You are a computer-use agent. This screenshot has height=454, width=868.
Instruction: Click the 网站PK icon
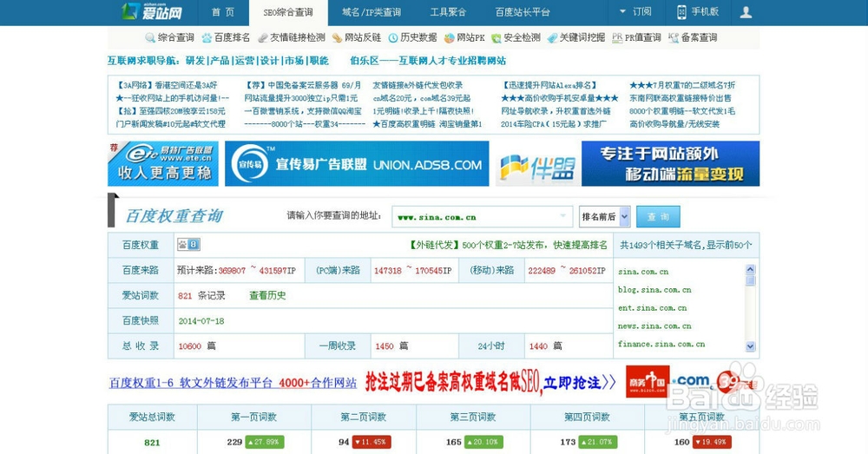click(x=450, y=37)
